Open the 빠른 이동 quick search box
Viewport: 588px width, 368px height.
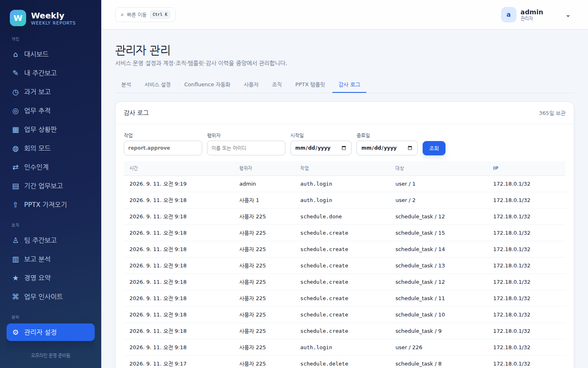pyautogui.click(x=145, y=15)
